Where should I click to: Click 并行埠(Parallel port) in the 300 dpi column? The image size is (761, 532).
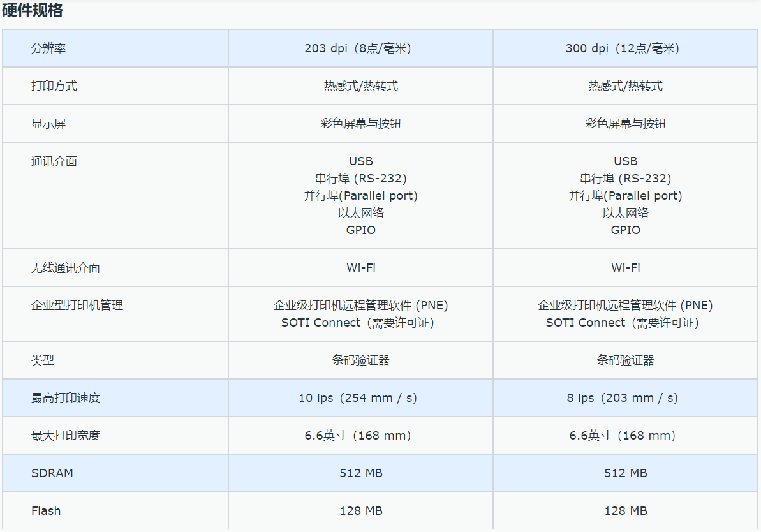point(625,196)
